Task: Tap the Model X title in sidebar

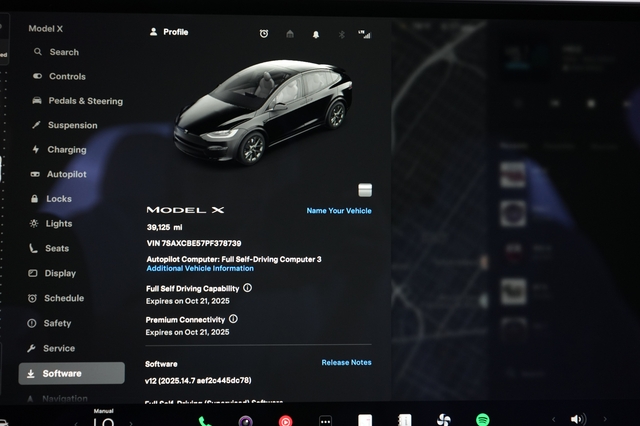Action: [x=45, y=29]
